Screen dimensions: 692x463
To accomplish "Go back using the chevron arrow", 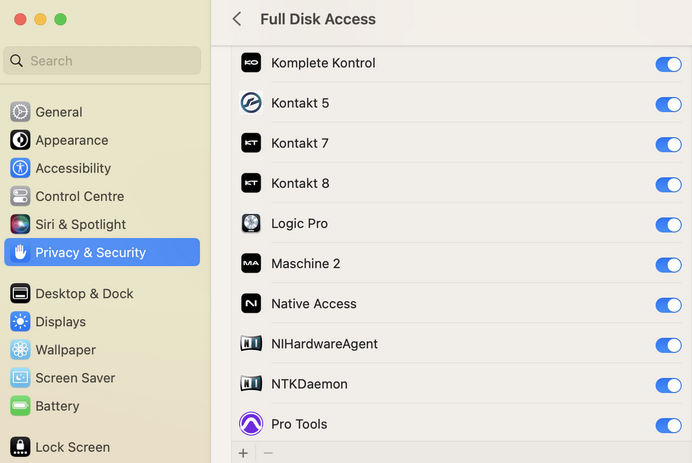I will pos(237,19).
